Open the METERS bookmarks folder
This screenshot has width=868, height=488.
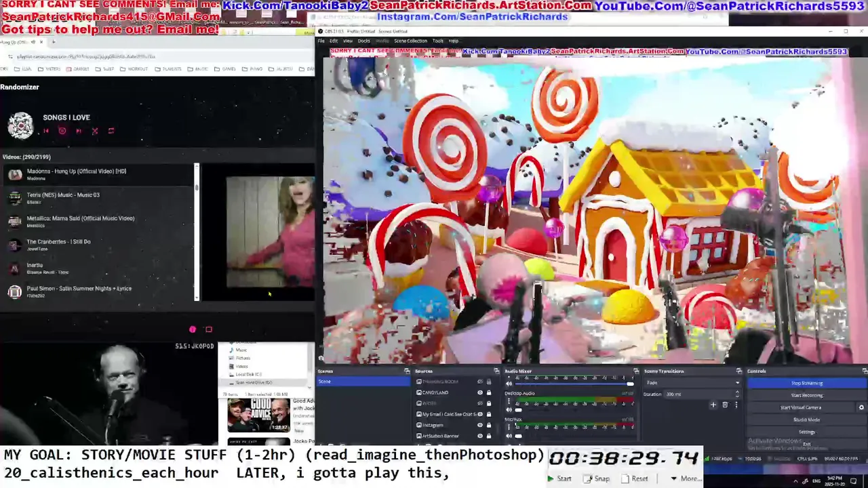(50, 68)
